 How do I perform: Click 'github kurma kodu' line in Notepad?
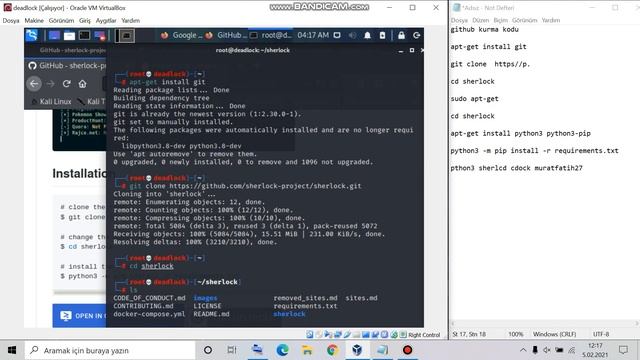pos(484,29)
